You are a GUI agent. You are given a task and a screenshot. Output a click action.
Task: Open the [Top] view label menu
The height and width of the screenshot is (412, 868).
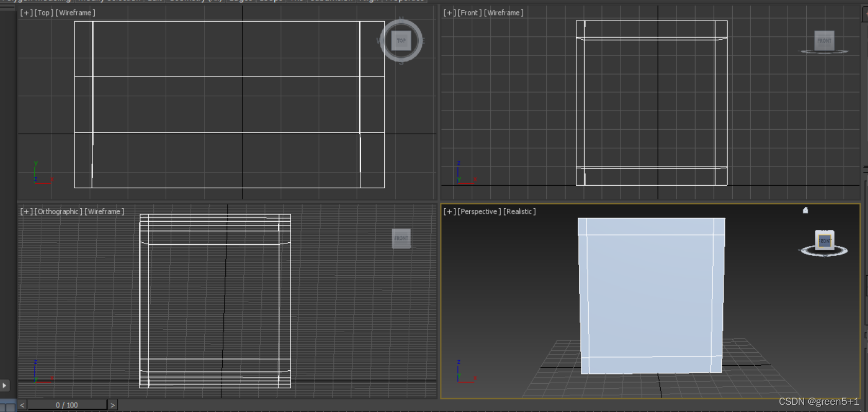click(44, 12)
